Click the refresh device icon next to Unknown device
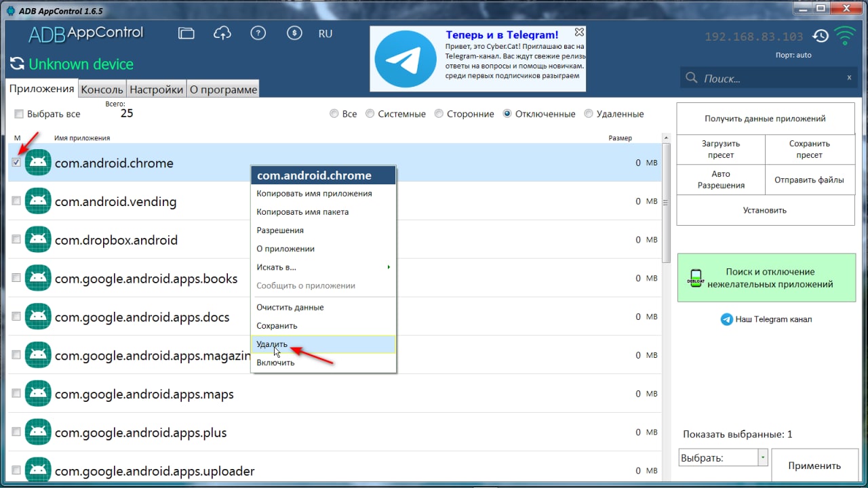Viewport: 868px width, 488px height. (x=16, y=64)
